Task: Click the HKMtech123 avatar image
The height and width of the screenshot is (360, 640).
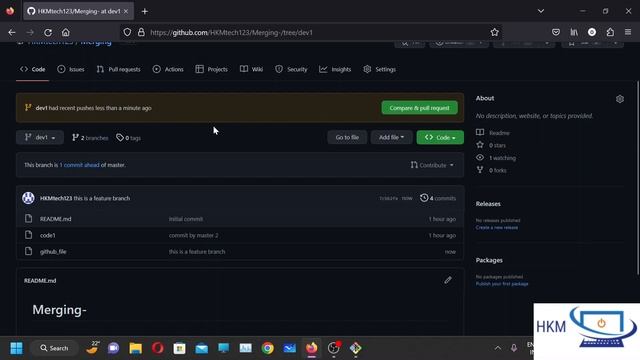Action: pos(29,198)
